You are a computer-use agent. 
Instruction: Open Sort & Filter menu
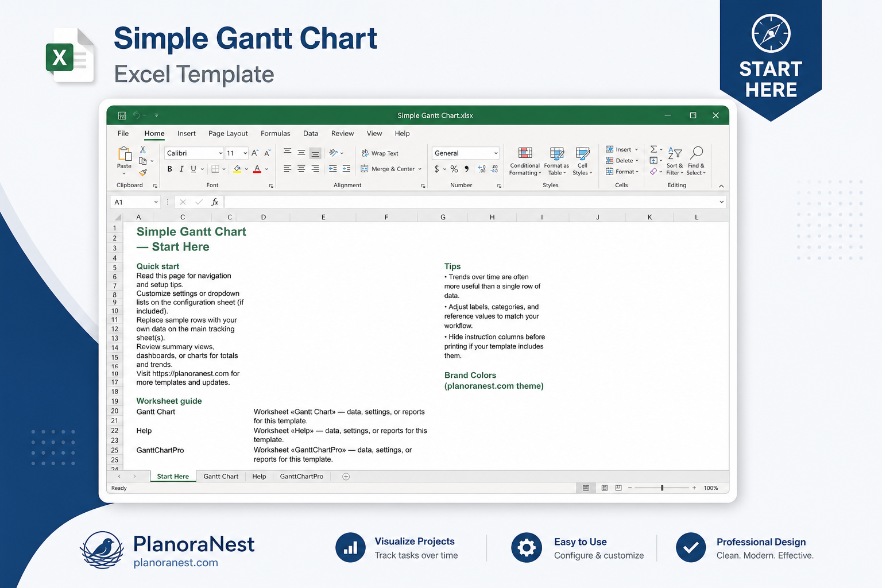pyautogui.click(x=675, y=161)
